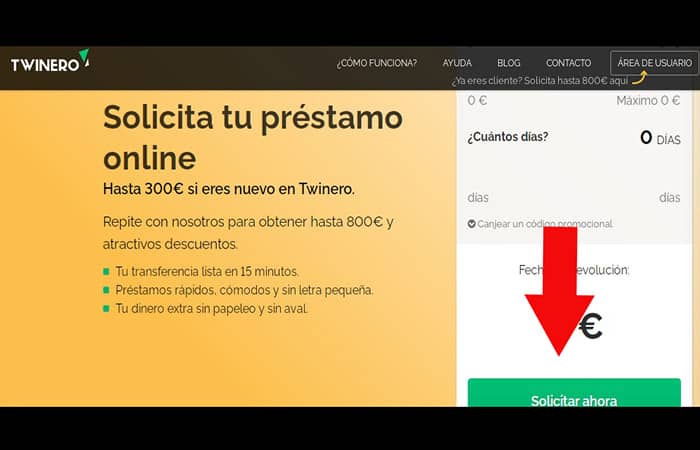Click 'Repite con nosotros para obtener hasta 800€' text
The width and height of the screenshot is (700, 450).
pos(243,222)
